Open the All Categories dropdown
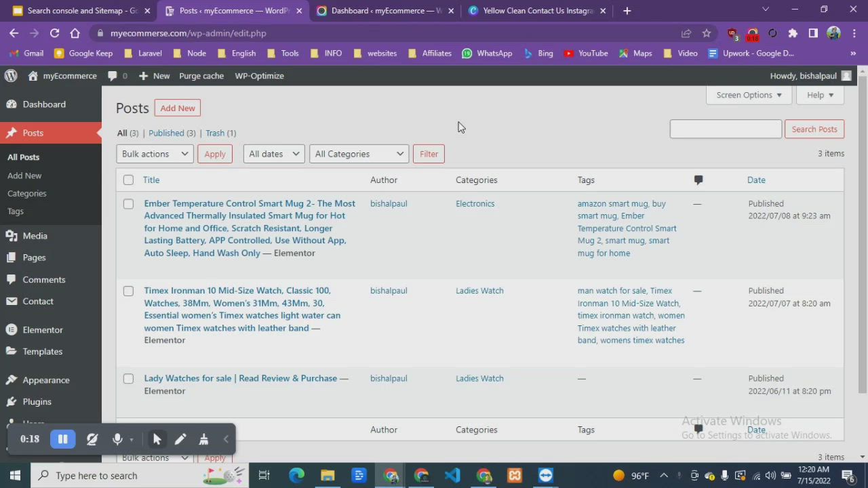This screenshot has height=488, width=868. (359, 154)
